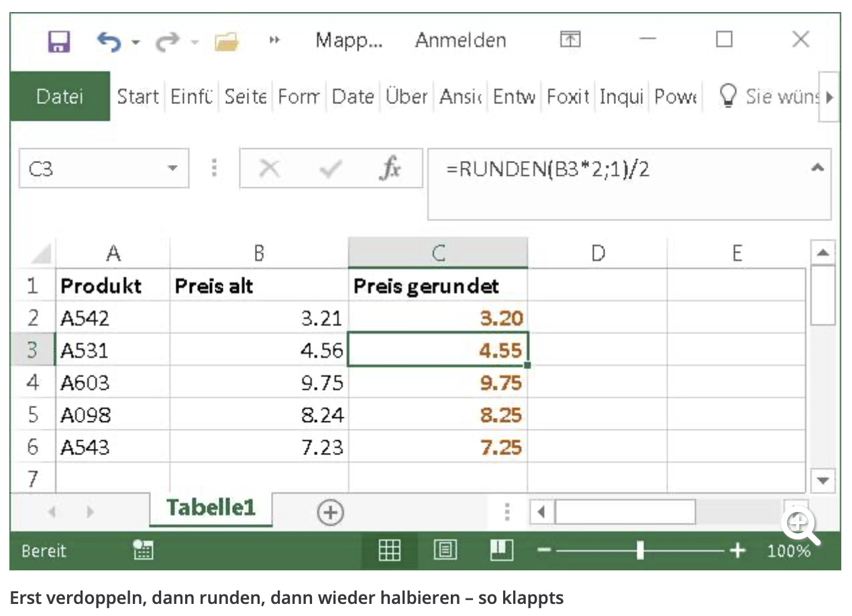Screen dimensions: 852x616
Task: Click the macro recording icon in status bar
Action: click(143, 550)
